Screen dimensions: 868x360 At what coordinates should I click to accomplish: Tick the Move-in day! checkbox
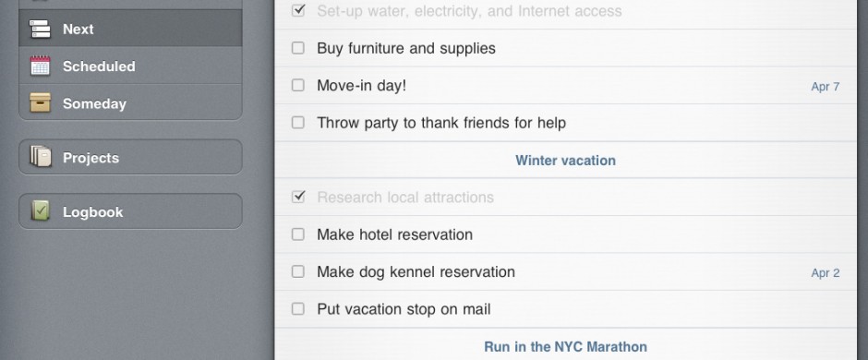(x=298, y=85)
